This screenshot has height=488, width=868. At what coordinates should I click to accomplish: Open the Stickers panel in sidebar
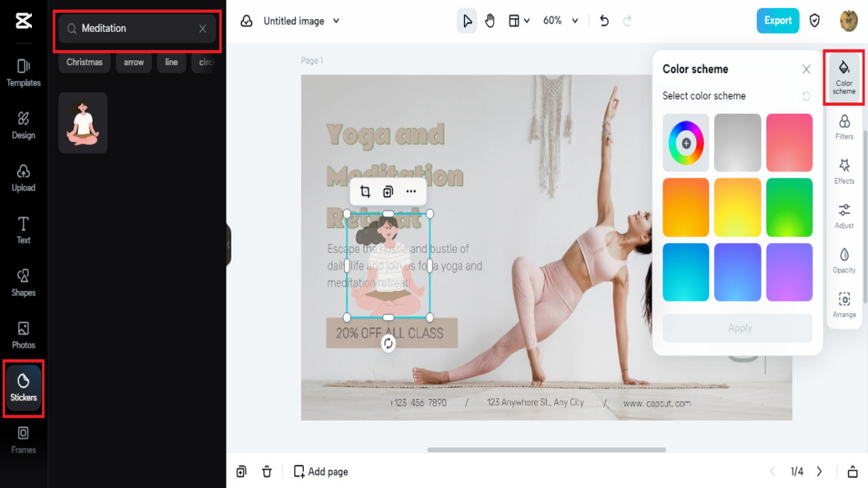coord(23,388)
